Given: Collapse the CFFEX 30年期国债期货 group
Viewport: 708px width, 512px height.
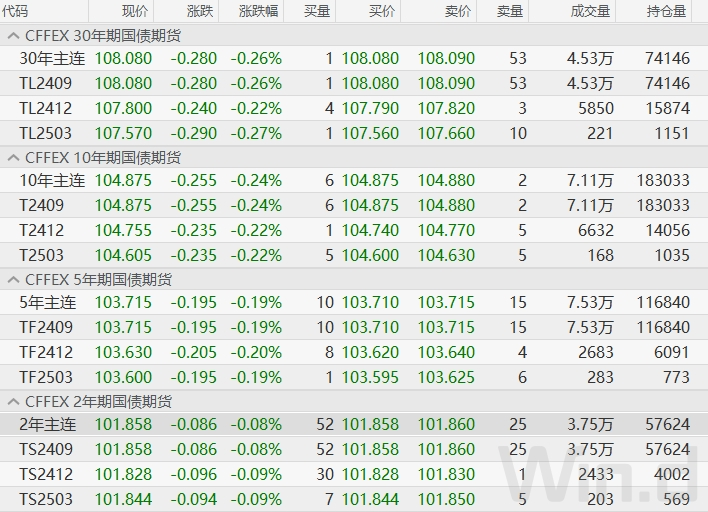Looking at the screenshot, I should 13,36.
